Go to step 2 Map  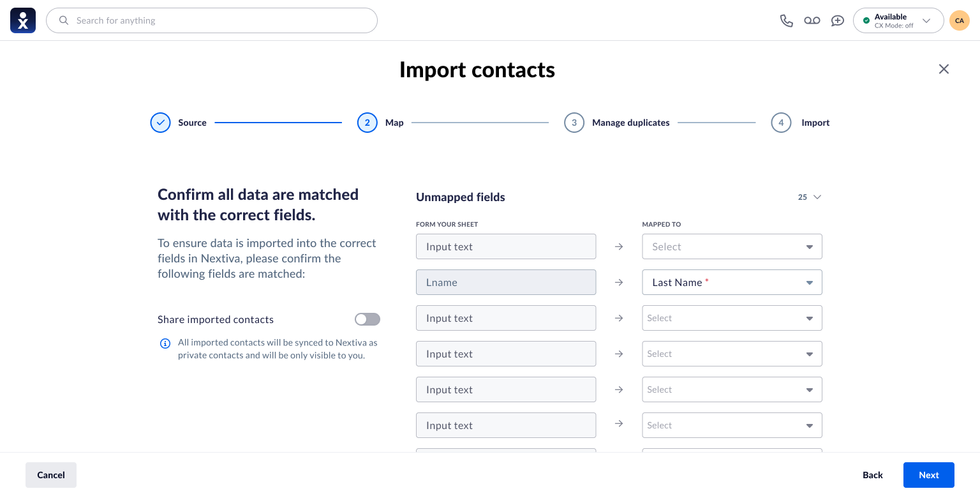(367, 123)
